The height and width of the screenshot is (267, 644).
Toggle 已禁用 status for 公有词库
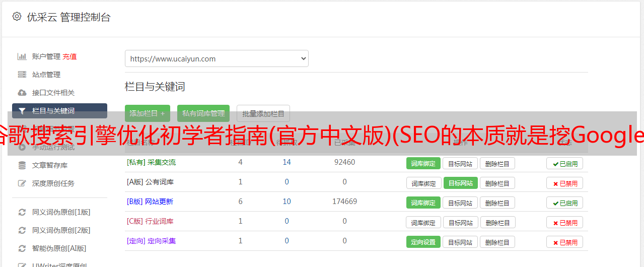click(565, 183)
